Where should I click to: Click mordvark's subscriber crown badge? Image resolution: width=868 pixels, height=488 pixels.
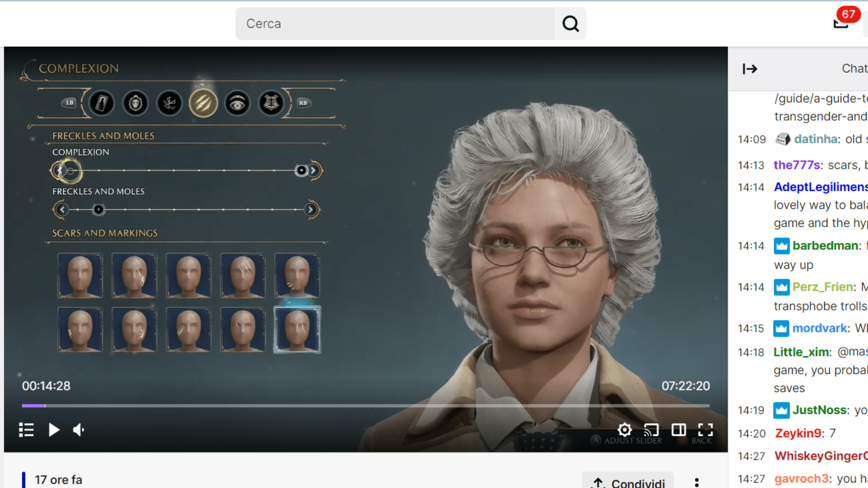click(x=781, y=329)
